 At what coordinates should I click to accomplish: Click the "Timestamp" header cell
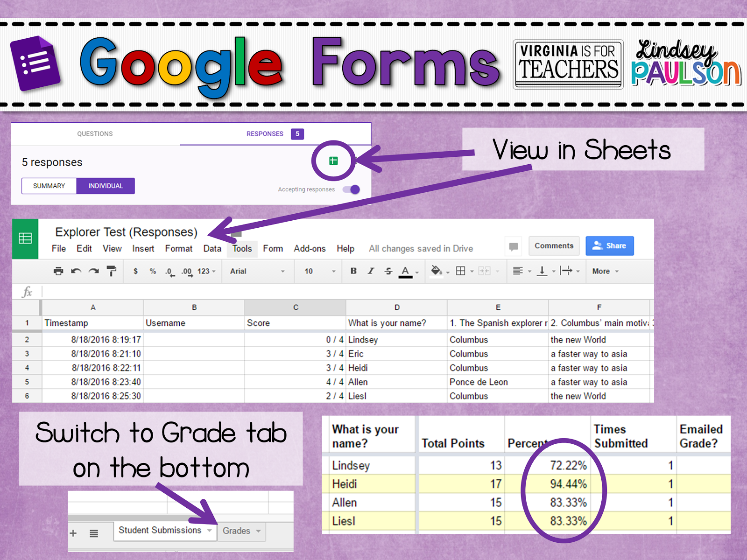tap(93, 323)
